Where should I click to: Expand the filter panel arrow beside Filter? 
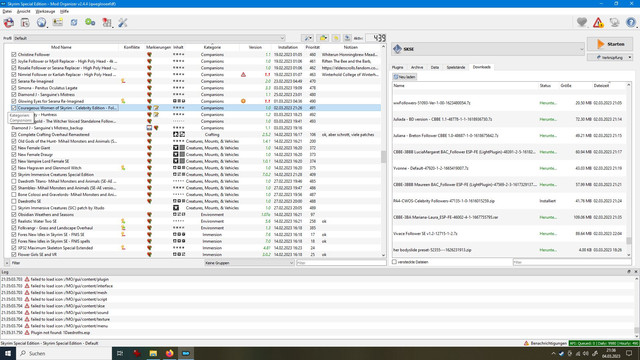[7, 263]
